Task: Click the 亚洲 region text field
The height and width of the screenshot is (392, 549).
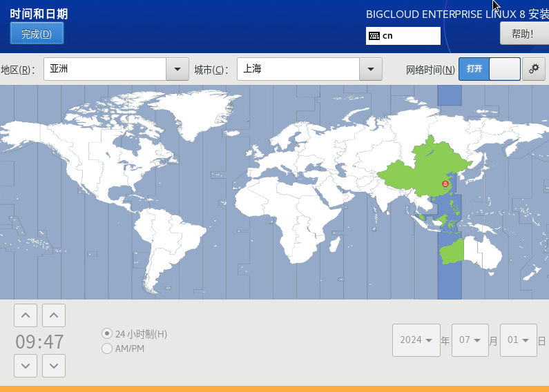Action: coord(105,69)
